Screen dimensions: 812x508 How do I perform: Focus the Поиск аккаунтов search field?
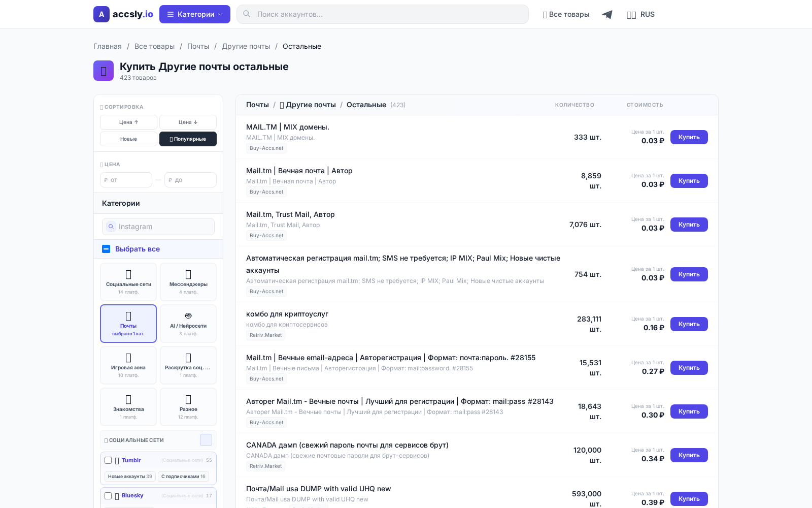click(383, 14)
